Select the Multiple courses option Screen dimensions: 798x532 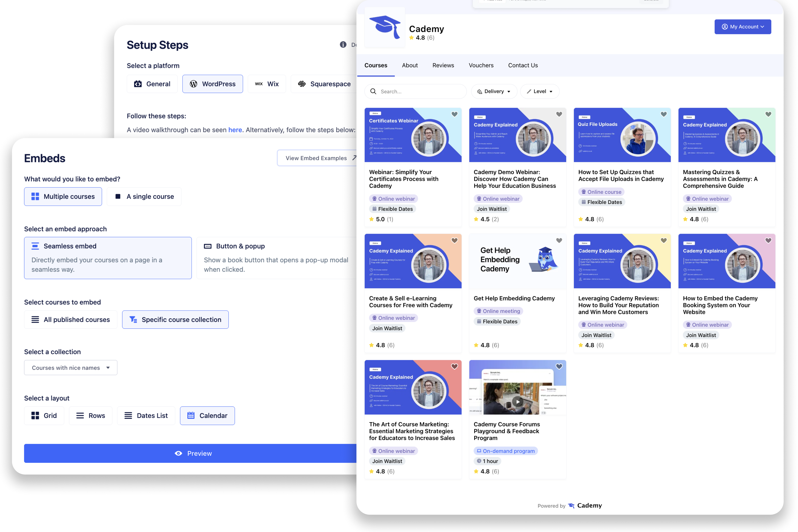click(x=63, y=196)
